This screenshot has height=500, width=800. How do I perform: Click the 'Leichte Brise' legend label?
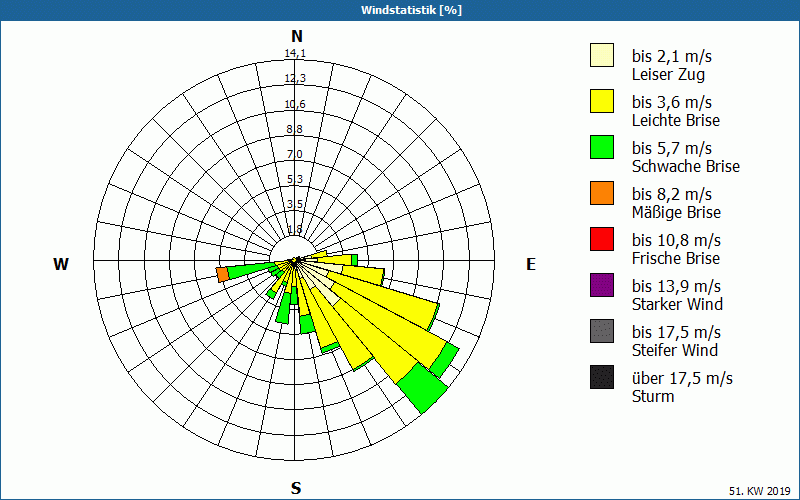click(676, 120)
